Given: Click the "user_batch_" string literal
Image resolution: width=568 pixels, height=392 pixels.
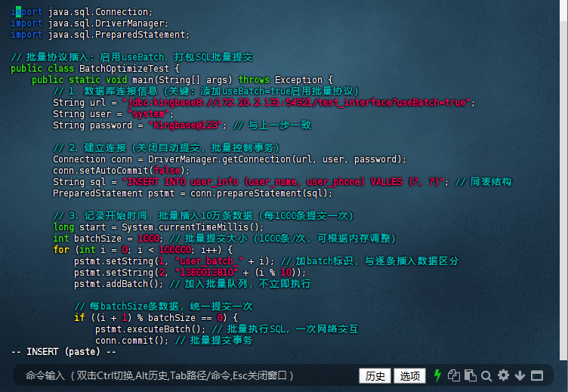Looking at the screenshot, I should point(208,261).
